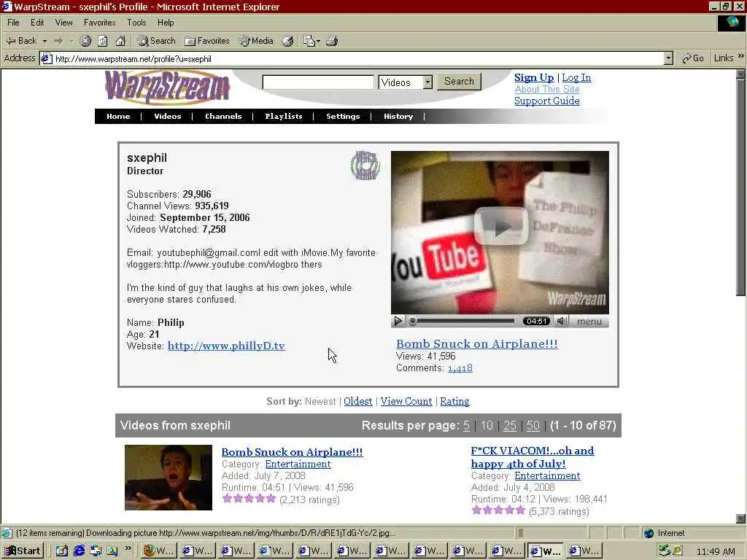This screenshot has height=560, width=747.
Task: Open the Favorites toolbar button
Action: click(x=206, y=41)
